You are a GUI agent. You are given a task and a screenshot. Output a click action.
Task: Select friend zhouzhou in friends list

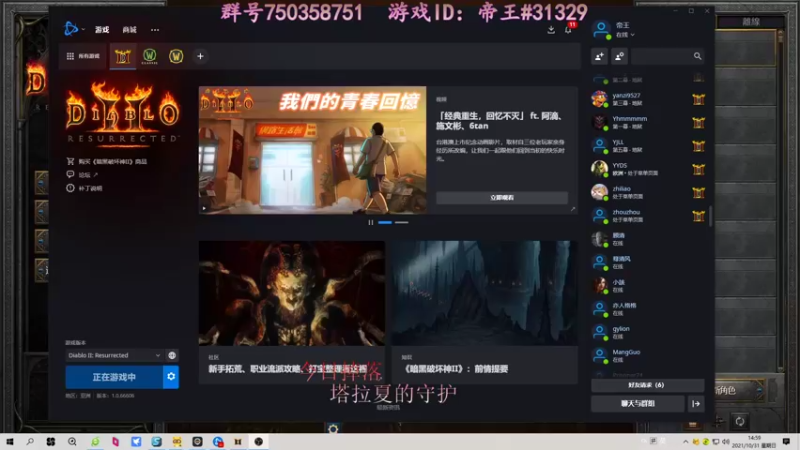point(648,216)
